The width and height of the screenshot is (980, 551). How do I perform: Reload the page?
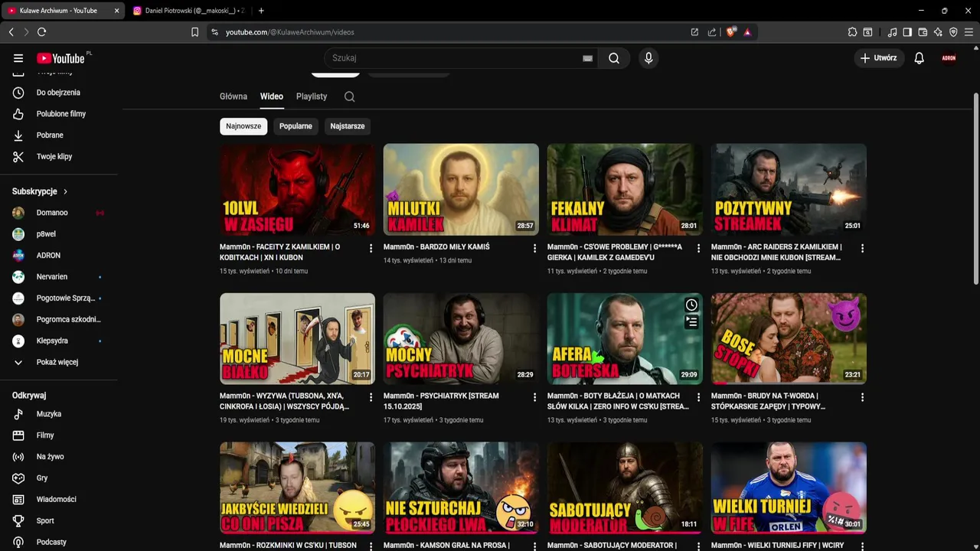[x=41, y=32]
